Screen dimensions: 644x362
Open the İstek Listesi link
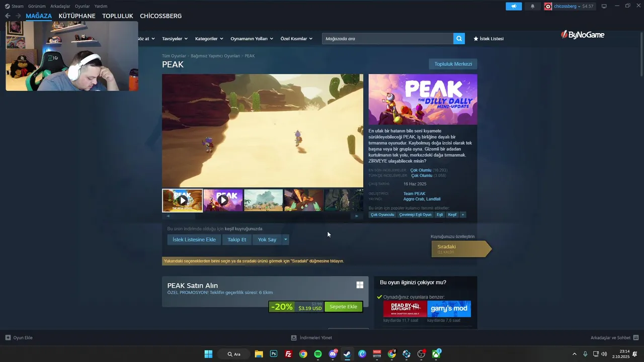click(489, 39)
